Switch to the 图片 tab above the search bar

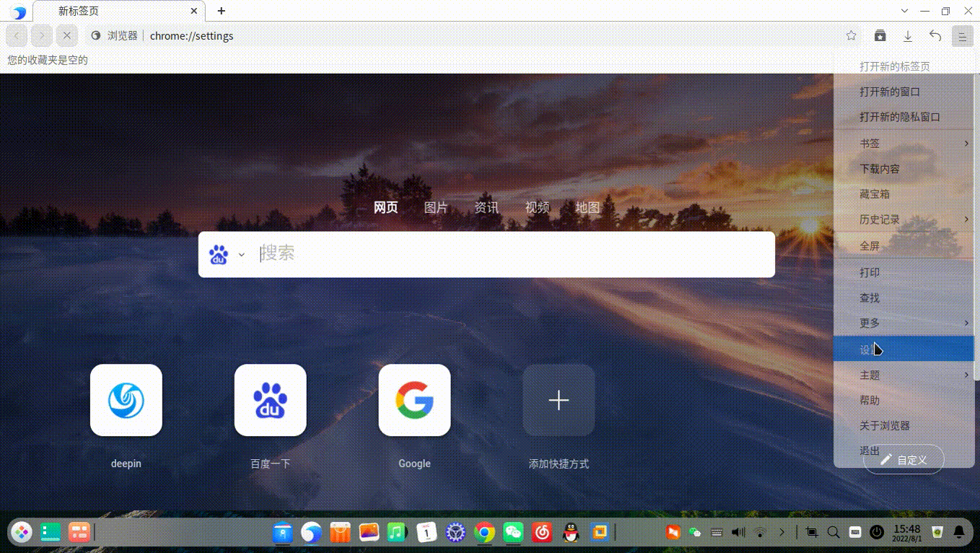tap(436, 207)
